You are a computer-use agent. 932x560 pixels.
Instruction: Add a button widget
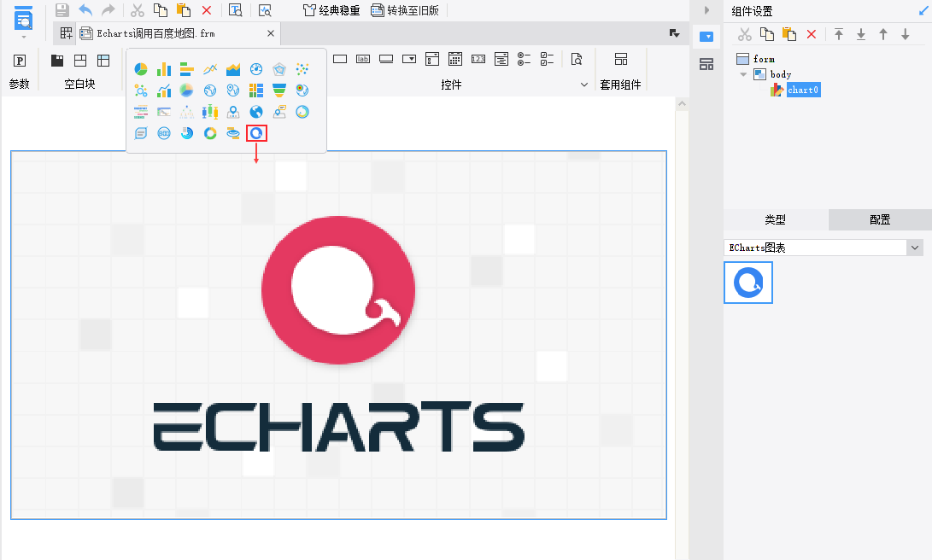(386, 59)
